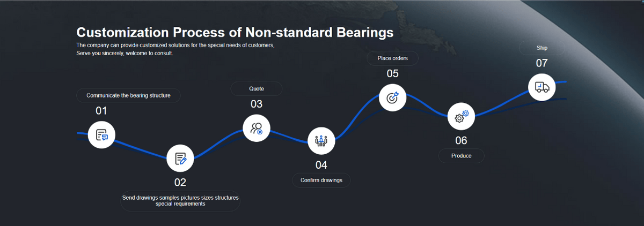Click the "Send drawings samples pictures" label
The image size is (644, 226).
180,200
